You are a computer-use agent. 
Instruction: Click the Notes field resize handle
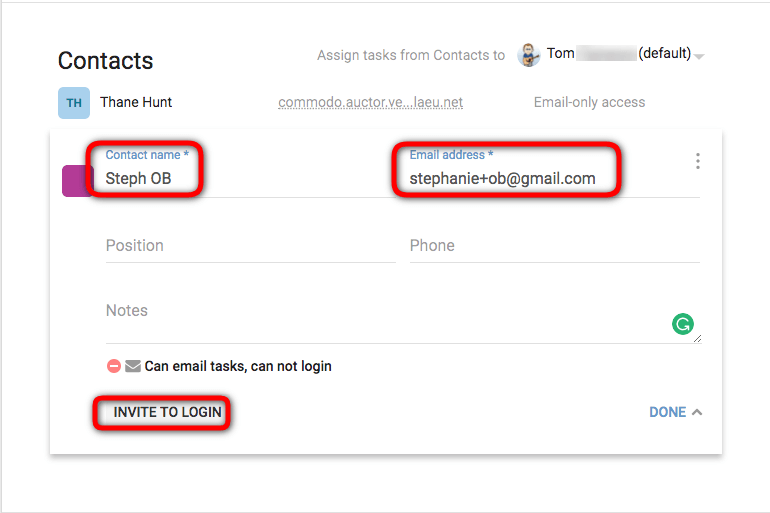point(697,339)
